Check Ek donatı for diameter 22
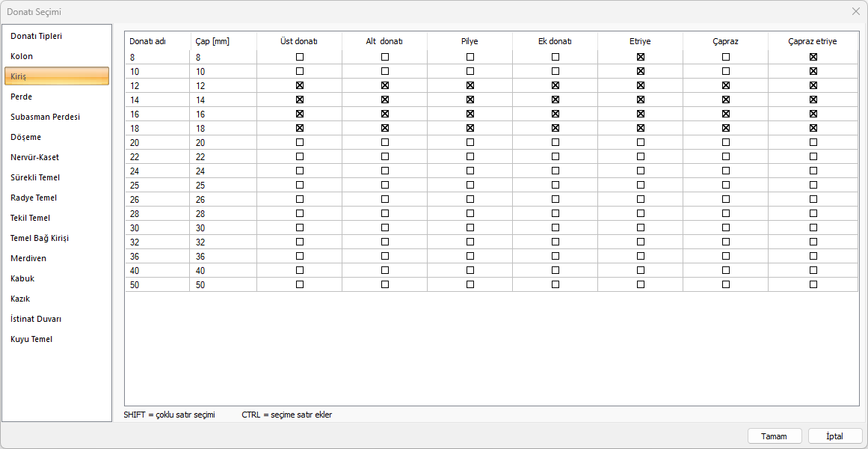Image resolution: width=868 pixels, height=449 pixels. pos(555,156)
